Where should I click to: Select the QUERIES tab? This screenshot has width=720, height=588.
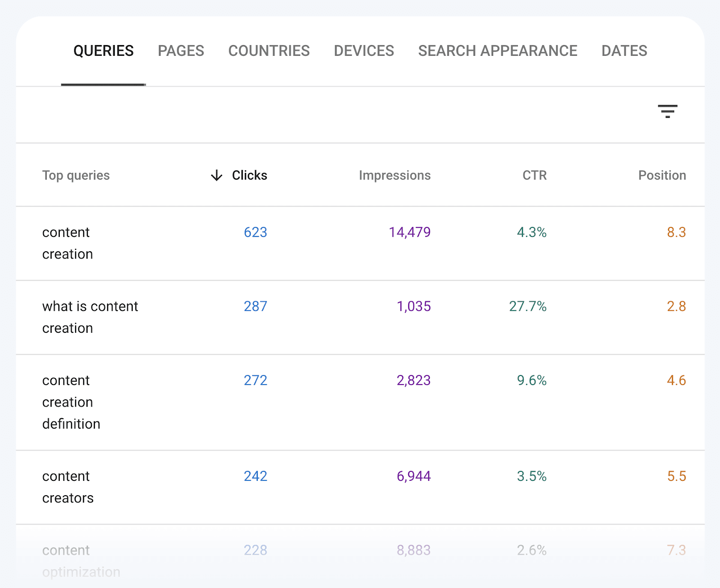click(104, 51)
